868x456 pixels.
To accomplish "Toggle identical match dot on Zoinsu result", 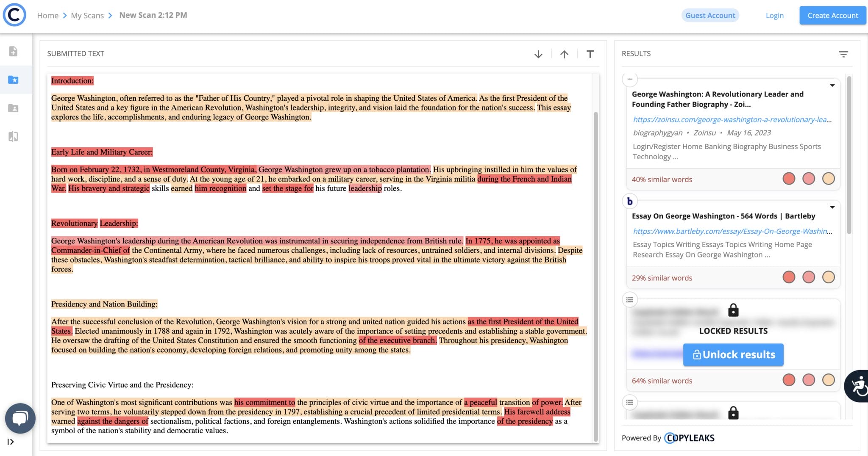I will click(789, 179).
